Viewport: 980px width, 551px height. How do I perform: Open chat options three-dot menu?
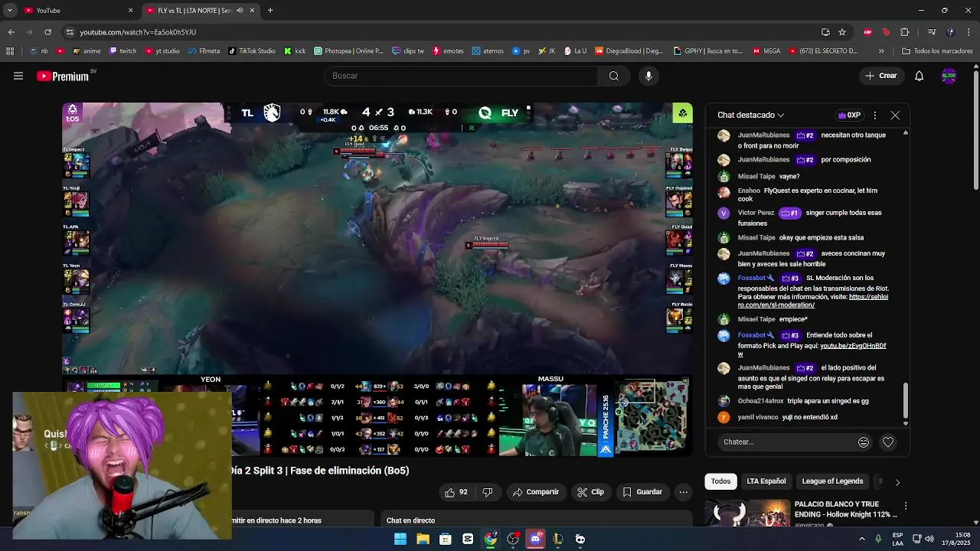coord(874,115)
